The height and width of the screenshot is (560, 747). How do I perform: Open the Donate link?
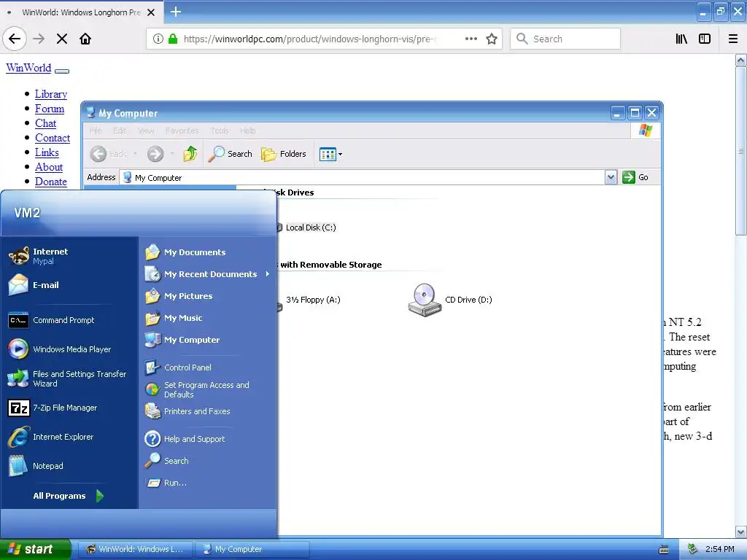click(x=50, y=182)
